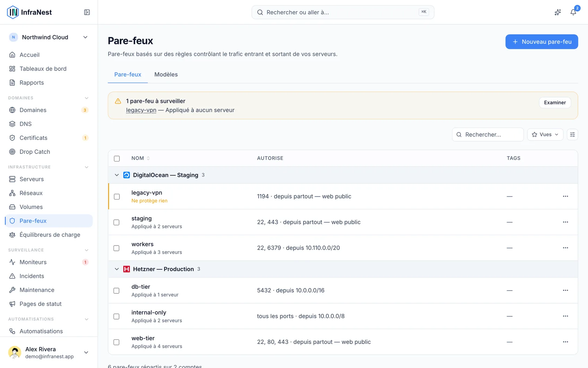Open row actions for db-tier
Viewport: 588px width, 368px height.
coord(565,291)
